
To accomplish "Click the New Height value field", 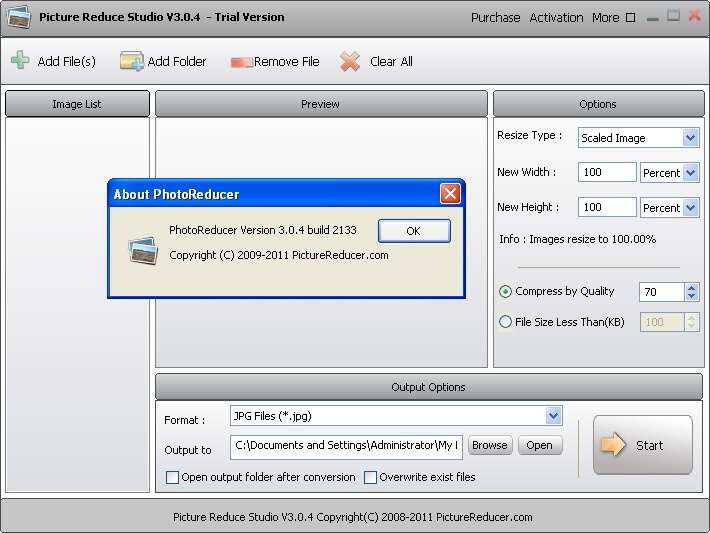I will 607,207.
